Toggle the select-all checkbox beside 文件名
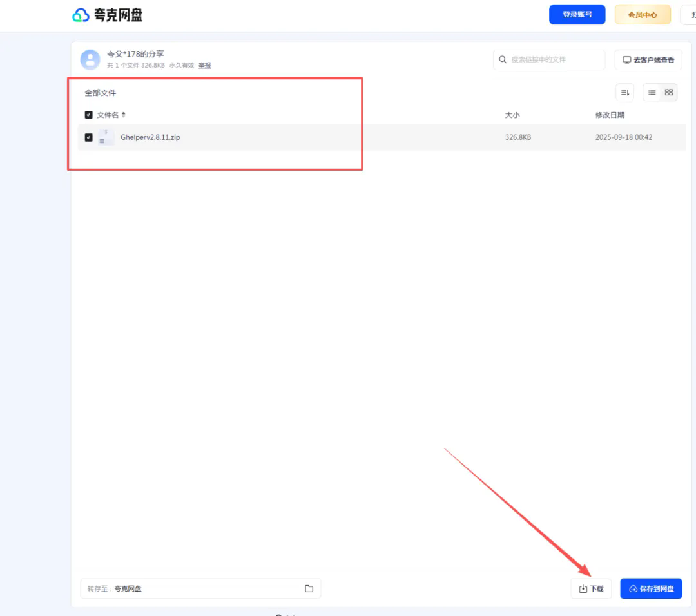Image resolution: width=696 pixels, height=616 pixels. pos(89,115)
